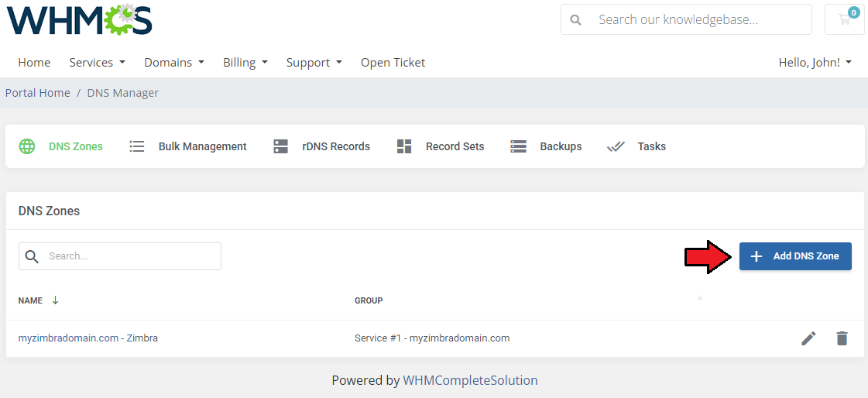Click the Tasks double-check icon

point(616,146)
